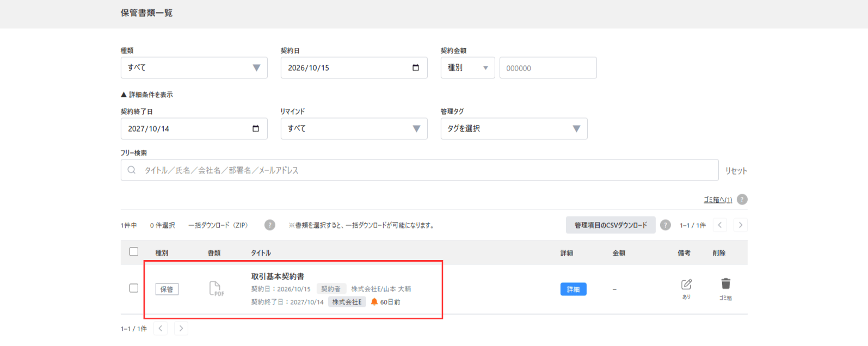Edit the 備考 note icon labeled あり
Viewport: 868px width, 346px height.
[686, 285]
